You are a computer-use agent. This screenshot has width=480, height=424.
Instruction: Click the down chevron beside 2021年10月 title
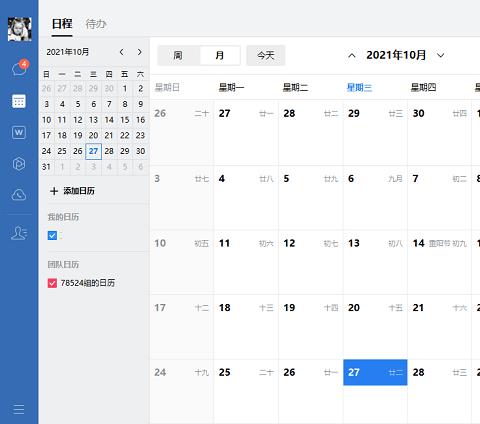click(x=441, y=55)
